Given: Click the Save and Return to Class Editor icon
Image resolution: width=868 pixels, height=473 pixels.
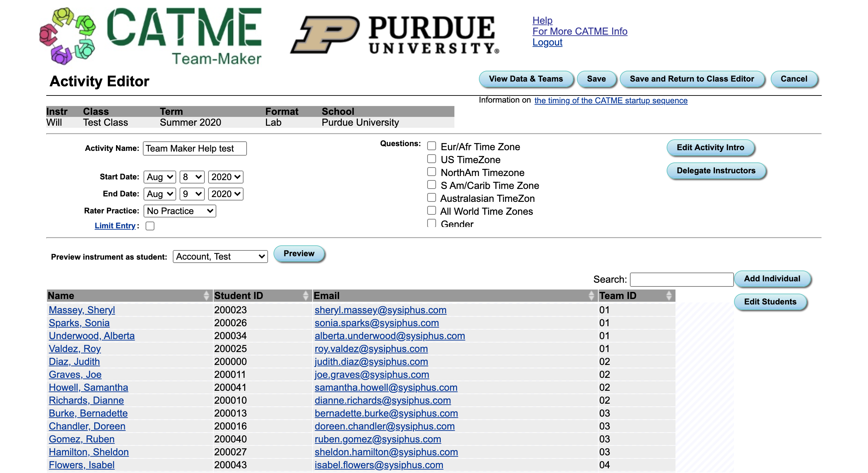Looking at the screenshot, I should click(692, 79).
